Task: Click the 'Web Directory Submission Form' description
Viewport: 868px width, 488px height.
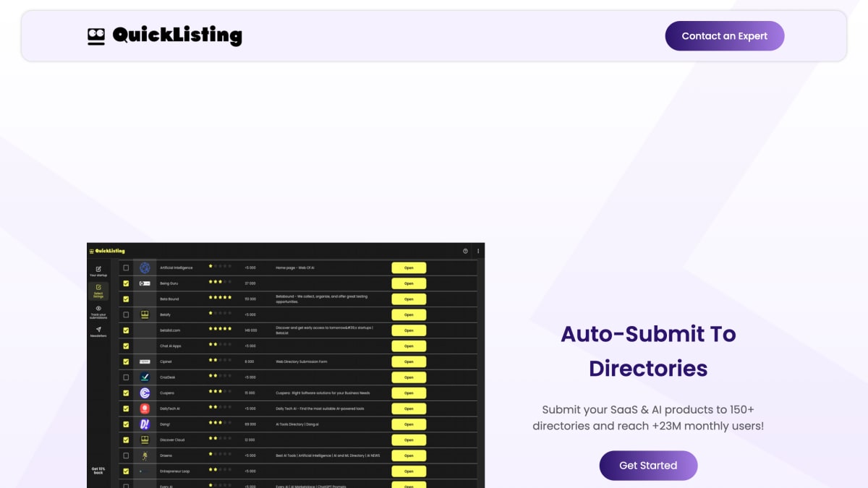Action: click(302, 361)
